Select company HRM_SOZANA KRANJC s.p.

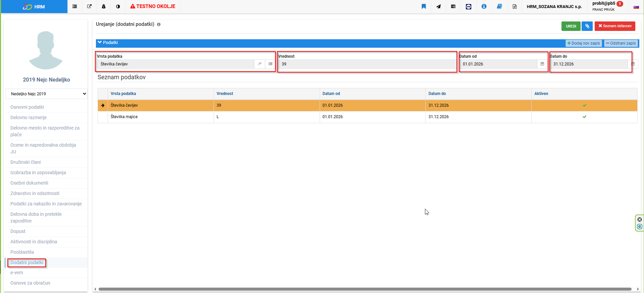pos(554,6)
